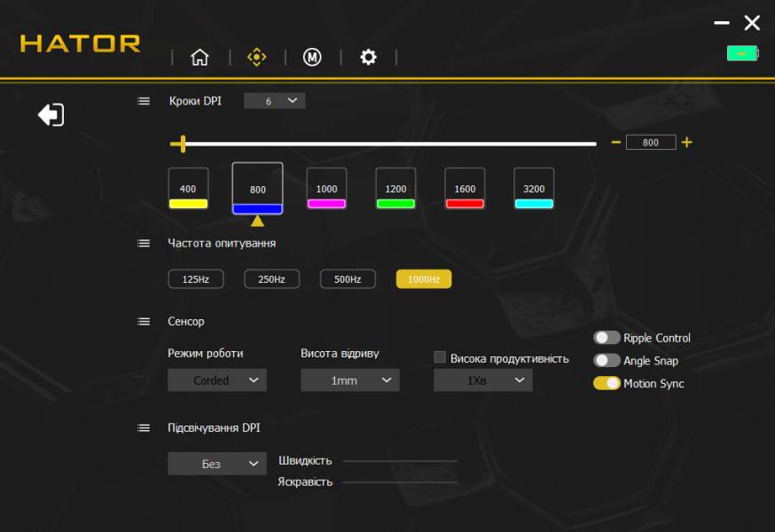Click the DPI value field showing 800
This screenshot has width=775, height=532.
[x=651, y=143]
